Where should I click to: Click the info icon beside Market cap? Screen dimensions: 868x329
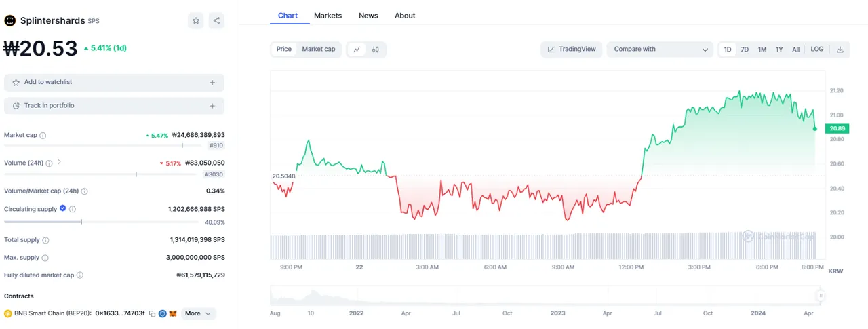click(43, 136)
